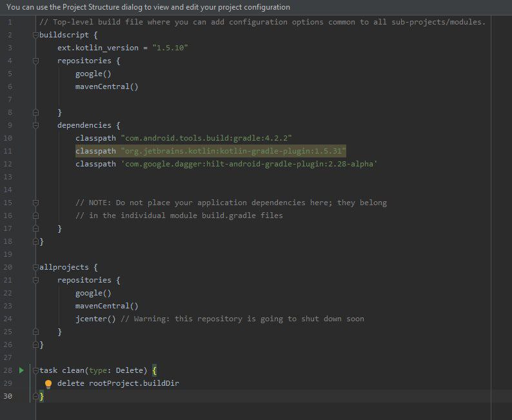This screenshot has width=512, height=420.
Task: Click mavenCentral() in buildscript repositories
Action: [107, 86]
